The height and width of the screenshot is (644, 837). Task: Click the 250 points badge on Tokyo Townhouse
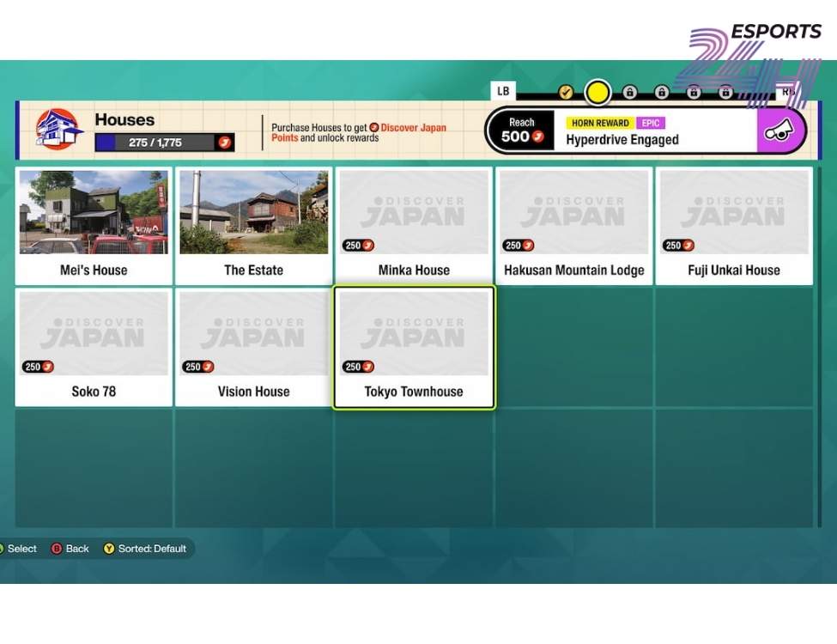click(358, 367)
